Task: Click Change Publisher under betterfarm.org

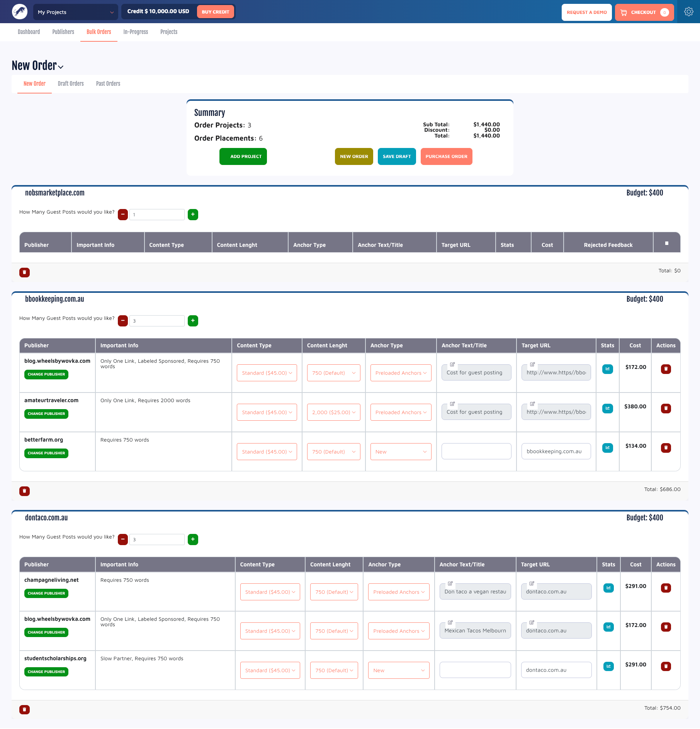Action: (46, 453)
